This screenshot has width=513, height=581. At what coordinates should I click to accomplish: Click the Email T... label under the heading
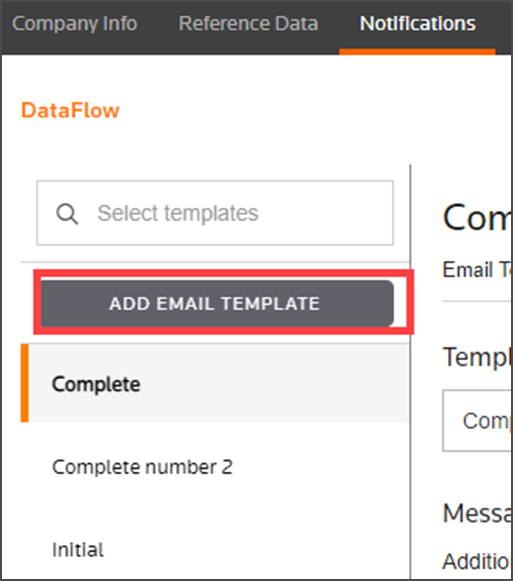click(x=477, y=269)
